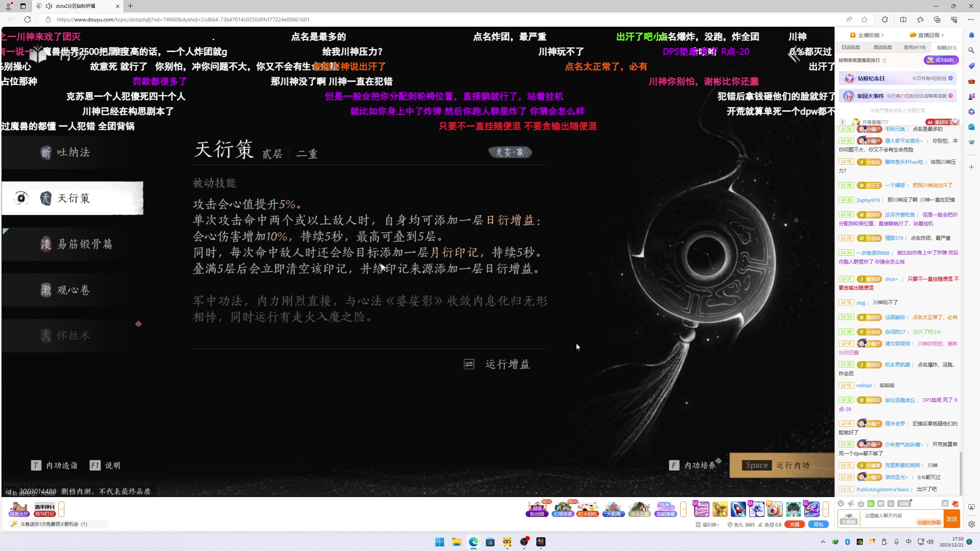Open Microsoft Store from the taskbar
This screenshot has height=551, width=980.
(490, 542)
